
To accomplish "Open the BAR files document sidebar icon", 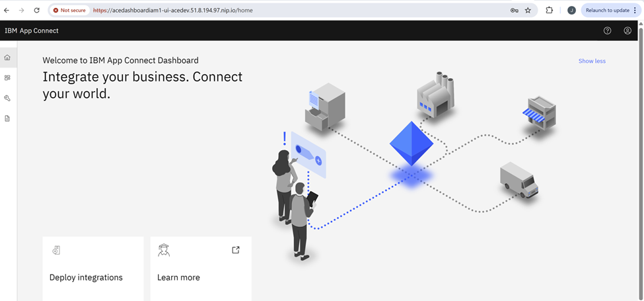I will 7,118.
